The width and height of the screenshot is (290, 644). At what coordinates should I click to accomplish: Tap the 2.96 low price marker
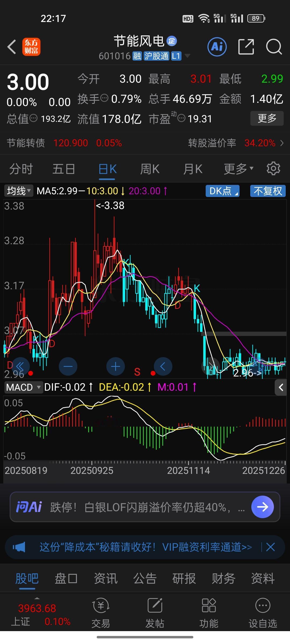click(247, 373)
